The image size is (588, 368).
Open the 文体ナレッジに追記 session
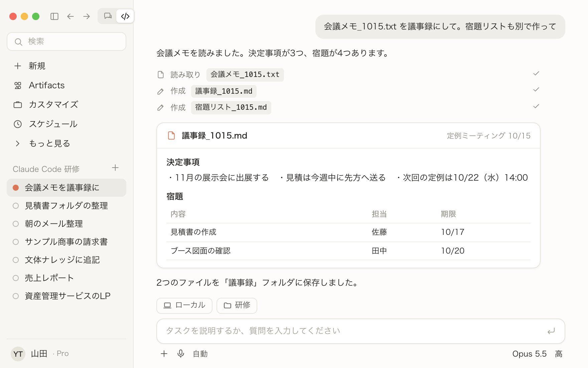(66, 260)
